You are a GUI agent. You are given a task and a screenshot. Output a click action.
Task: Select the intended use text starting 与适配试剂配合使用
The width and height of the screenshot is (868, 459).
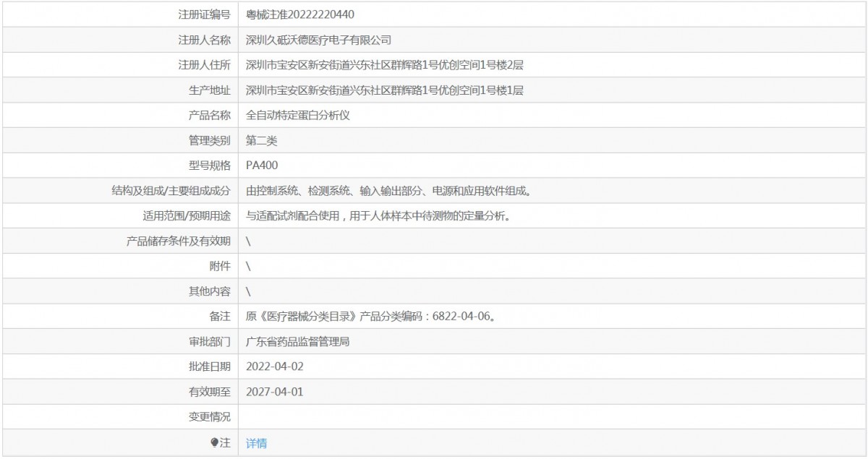coord(379,215)
